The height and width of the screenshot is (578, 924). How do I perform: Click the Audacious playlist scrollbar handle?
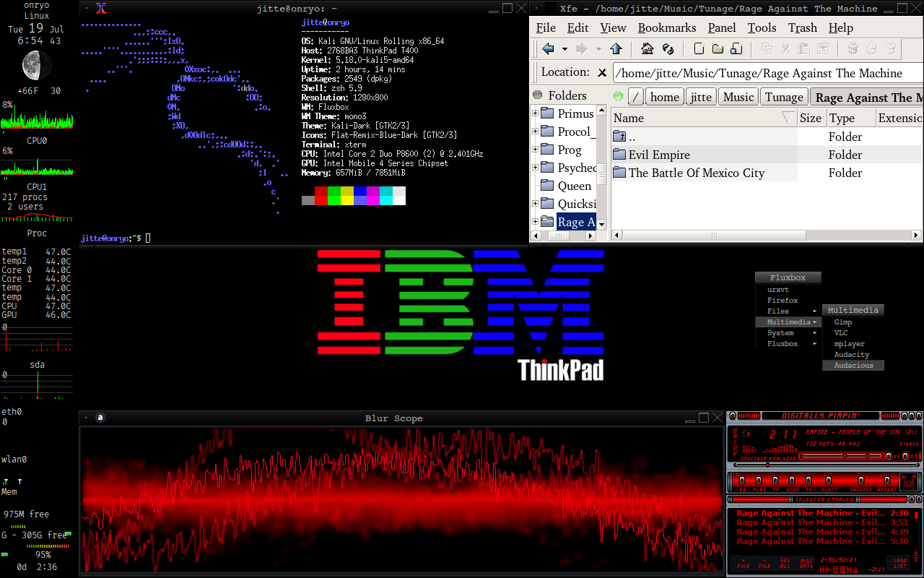click(916, 515)
